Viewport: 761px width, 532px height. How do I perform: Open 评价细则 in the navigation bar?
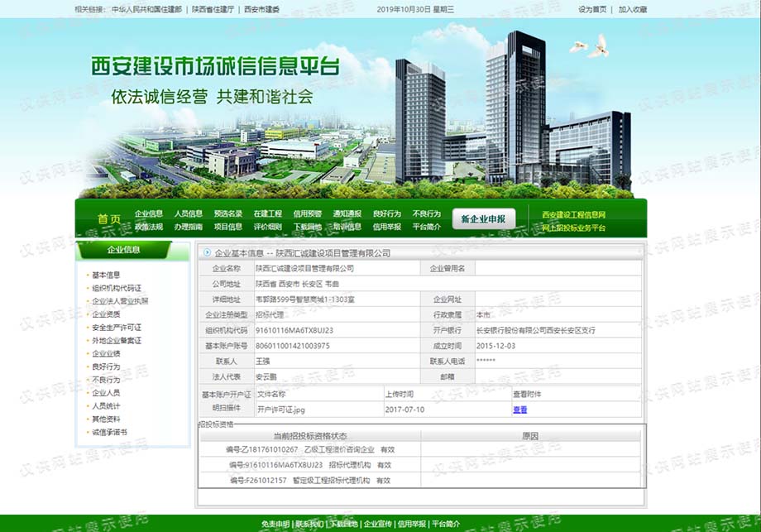click(x=268, y=227)
